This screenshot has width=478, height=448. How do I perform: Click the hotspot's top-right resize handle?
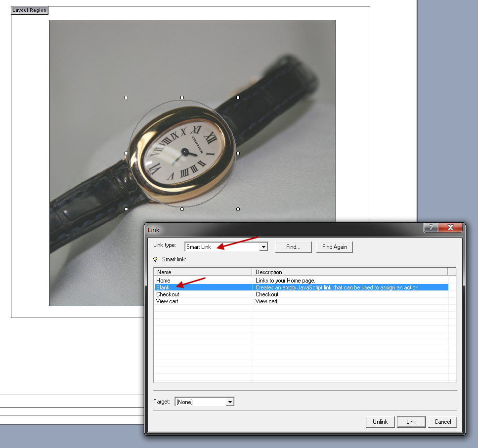coord(238,97)
